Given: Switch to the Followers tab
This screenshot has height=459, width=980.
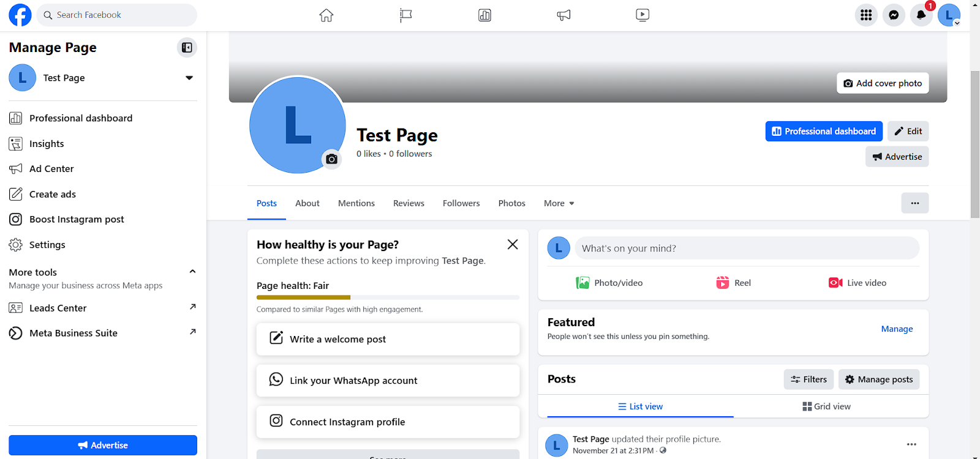Looking at the screenshot, I should tap(461, 203).
